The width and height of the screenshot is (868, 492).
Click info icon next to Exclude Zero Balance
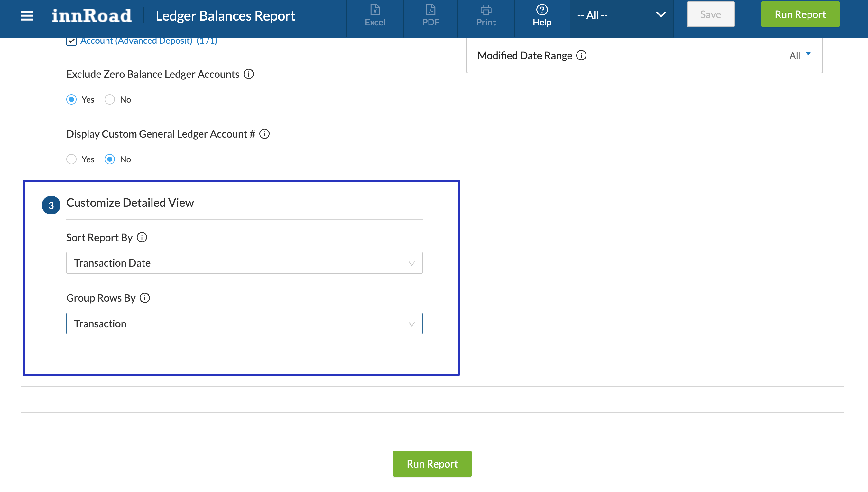[x=249, y=74]
